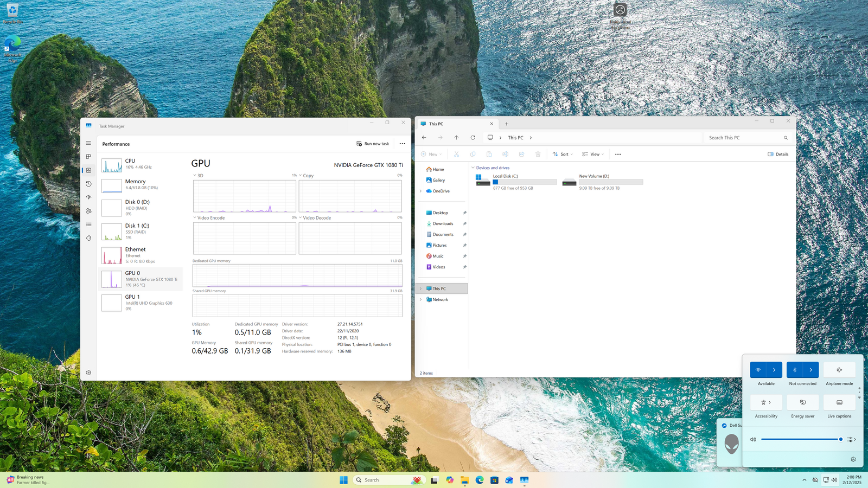Open the Services icon in Task Manager
Image resolution: width=868 pixels, height=488 pixels.
[88, 238]
